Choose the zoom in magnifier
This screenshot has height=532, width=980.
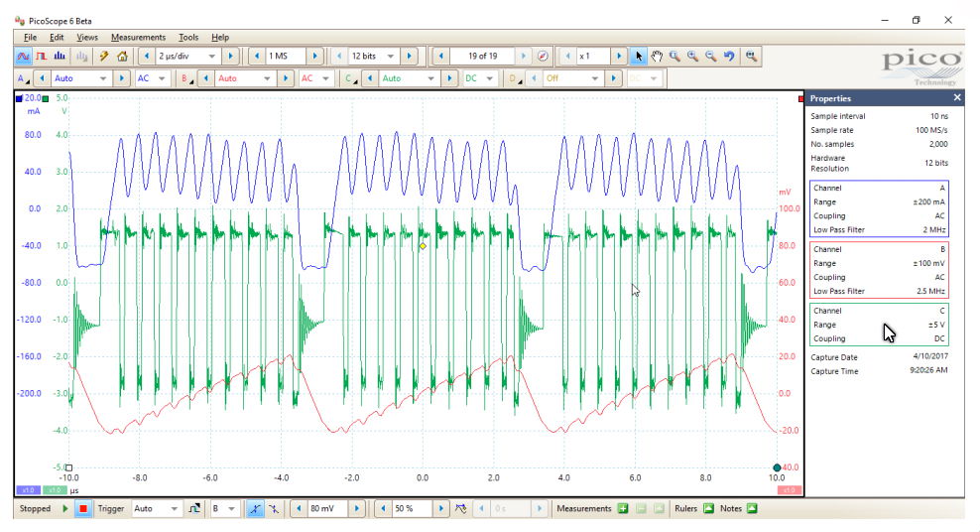692,57
